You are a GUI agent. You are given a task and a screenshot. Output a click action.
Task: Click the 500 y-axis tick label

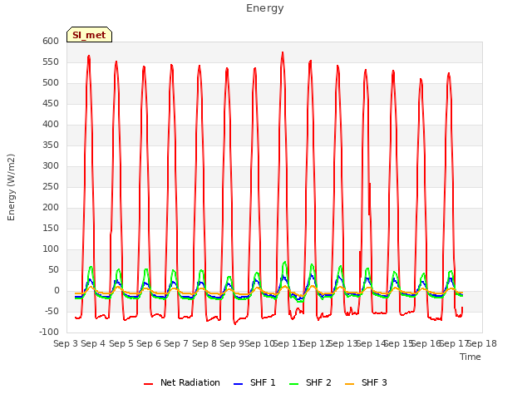tap(51, 83)
